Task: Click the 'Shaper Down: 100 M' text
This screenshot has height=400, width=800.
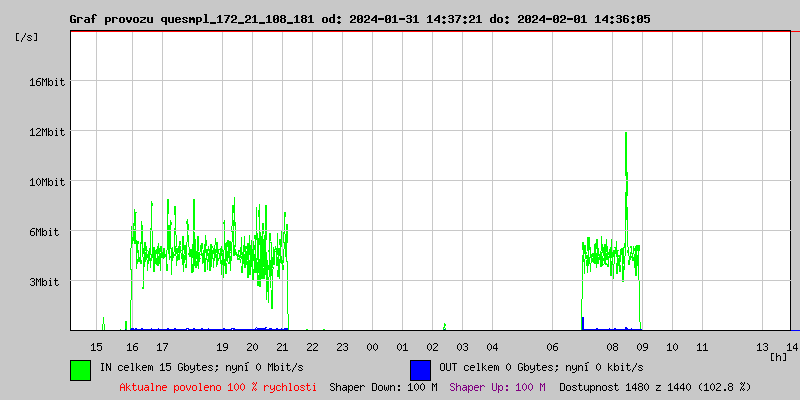Action: [x=383, y=386]
